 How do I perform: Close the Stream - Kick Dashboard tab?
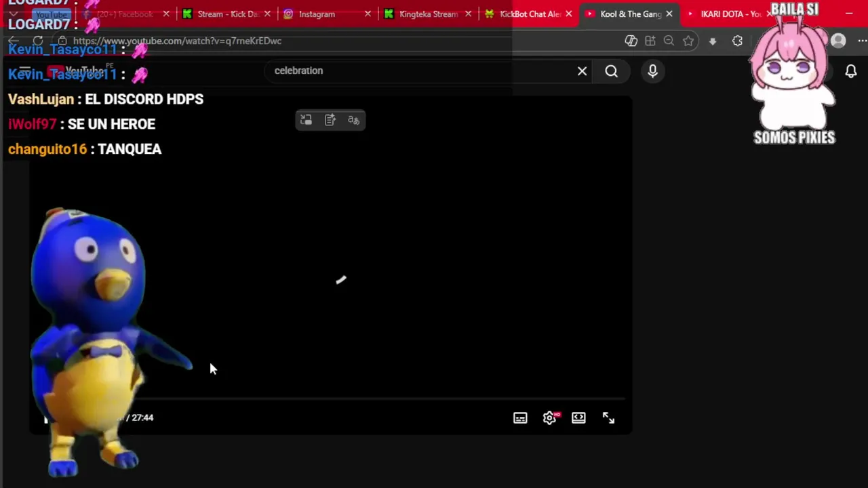267,14
